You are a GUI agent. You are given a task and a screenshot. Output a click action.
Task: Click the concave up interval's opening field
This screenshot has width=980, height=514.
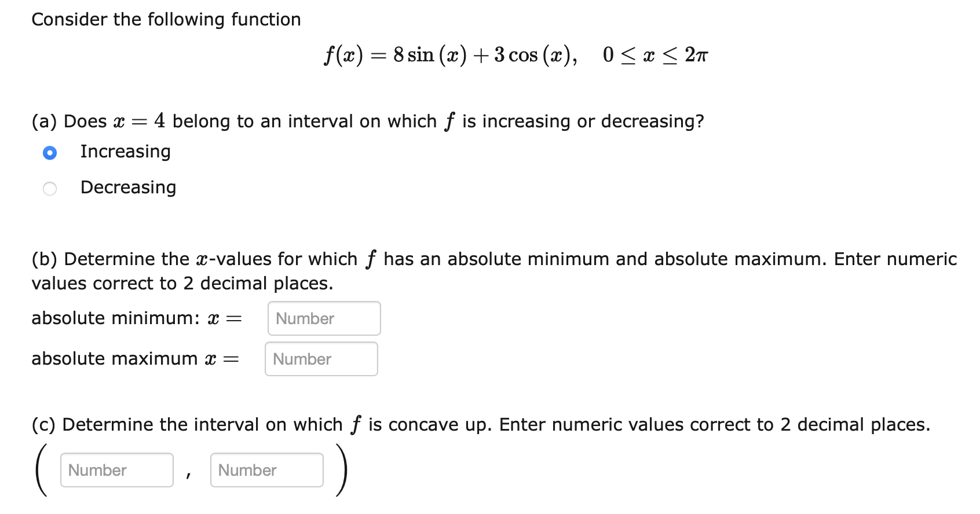coord(116,470)
